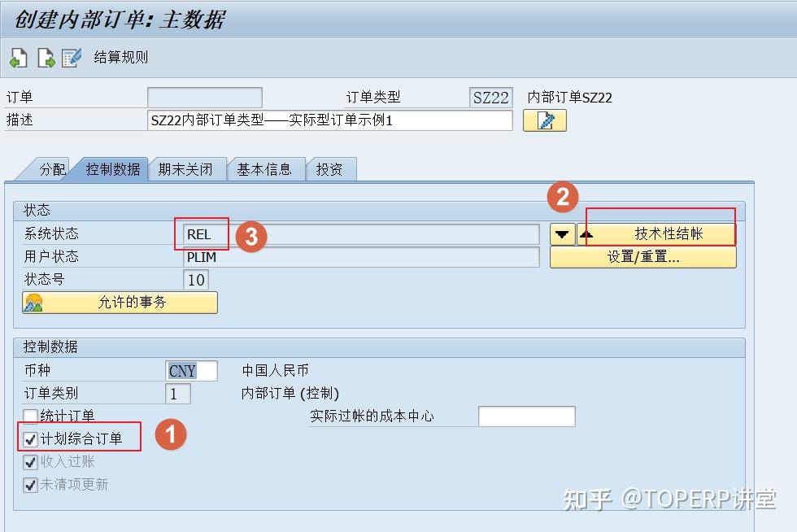This screenshot has height=532, width=797.
Task: Open the currency field dropdown area for CNY
Action: [191, 370]
